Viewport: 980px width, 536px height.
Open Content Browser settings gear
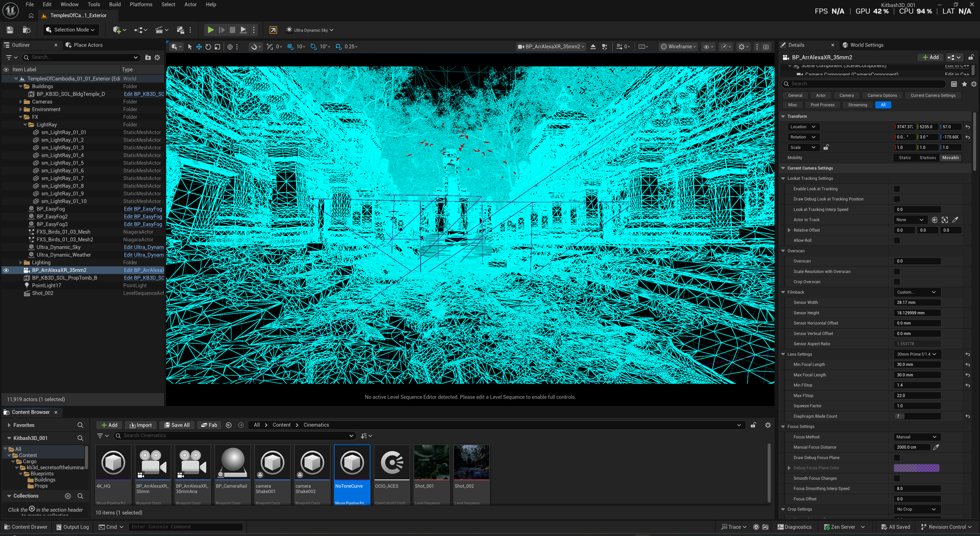768,425
